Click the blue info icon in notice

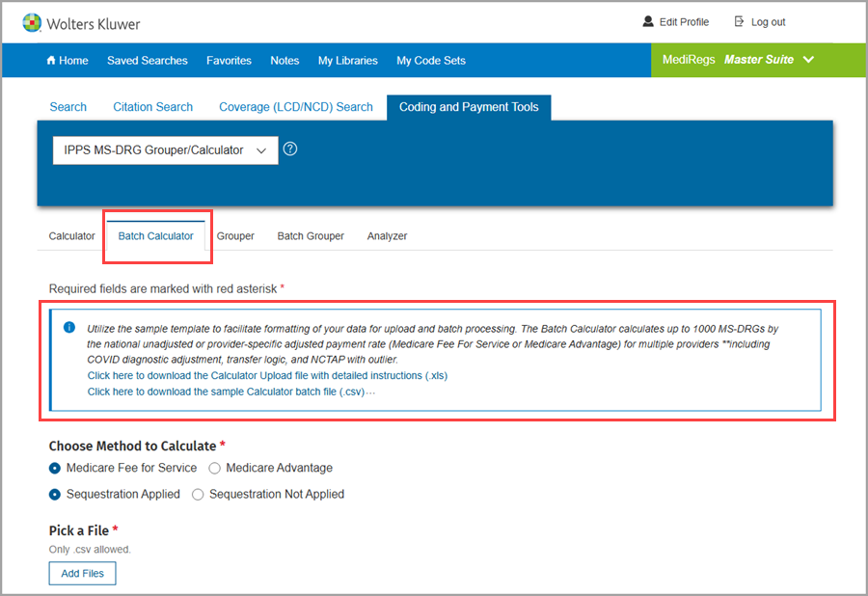(69, 327)
